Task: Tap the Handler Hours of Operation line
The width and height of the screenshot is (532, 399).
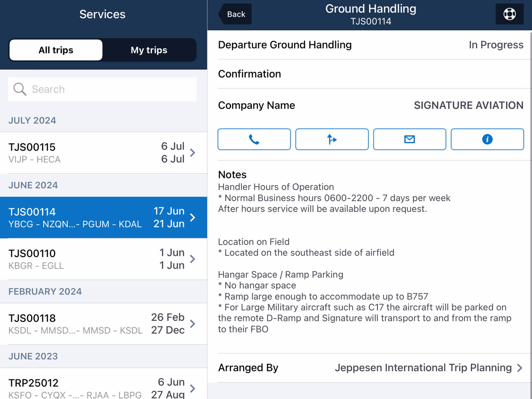Action: click(276, 187)
